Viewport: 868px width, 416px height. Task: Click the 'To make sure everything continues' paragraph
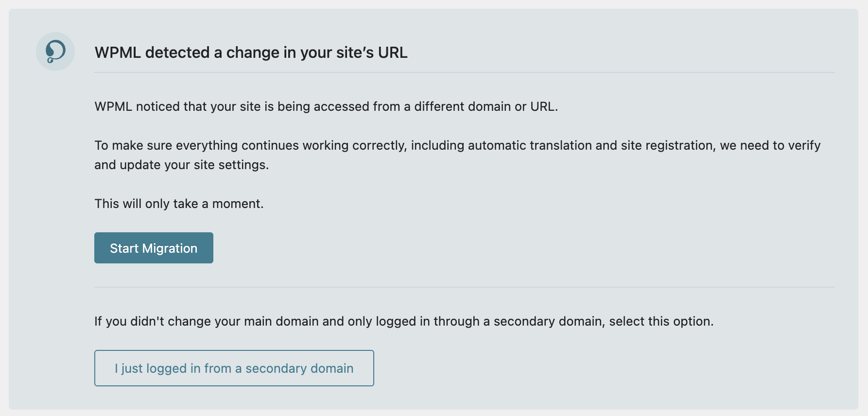[457, 145]
